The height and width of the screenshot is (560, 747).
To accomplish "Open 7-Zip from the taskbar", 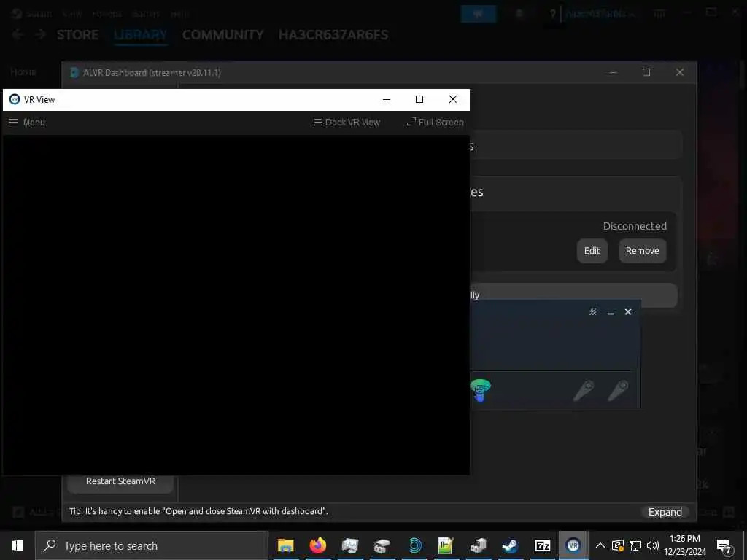I will (542, 545).
